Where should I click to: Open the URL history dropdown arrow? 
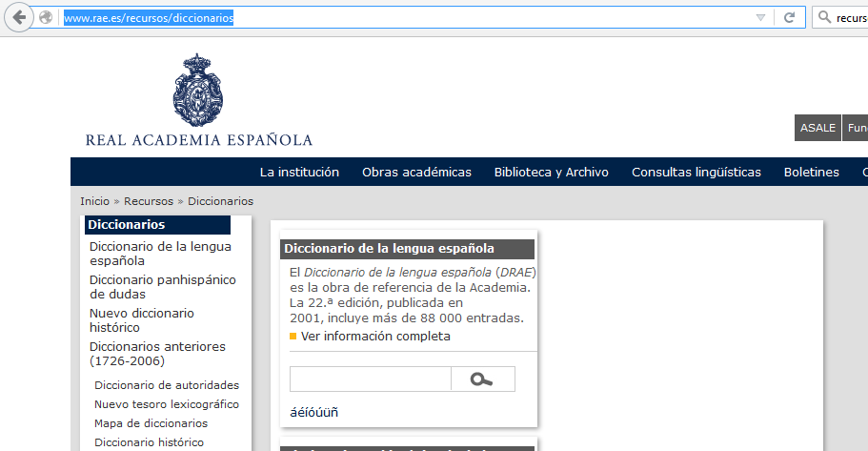click(x=760, y=18)
